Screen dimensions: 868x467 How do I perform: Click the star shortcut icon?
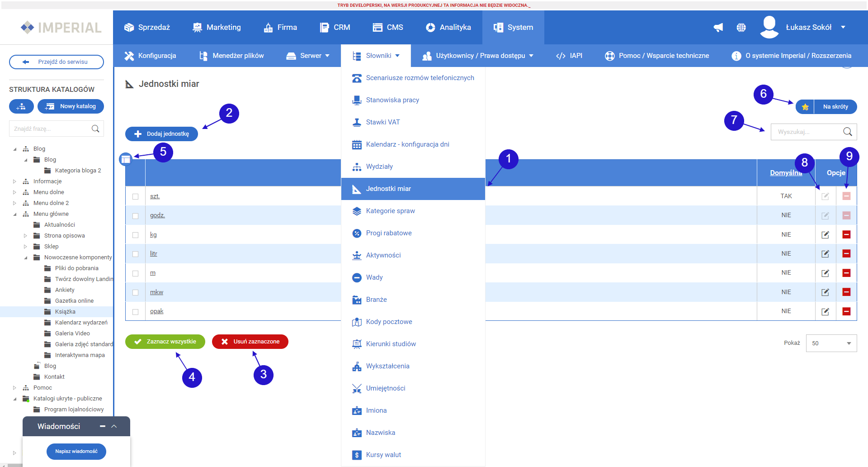tap(805, 107)
